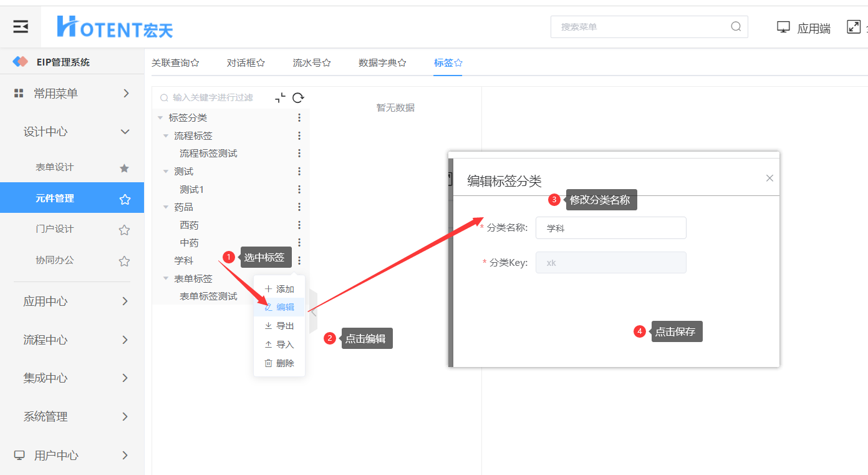
Task: Click the 应用端 monitor icon
Action: click(x=783, y=27)
